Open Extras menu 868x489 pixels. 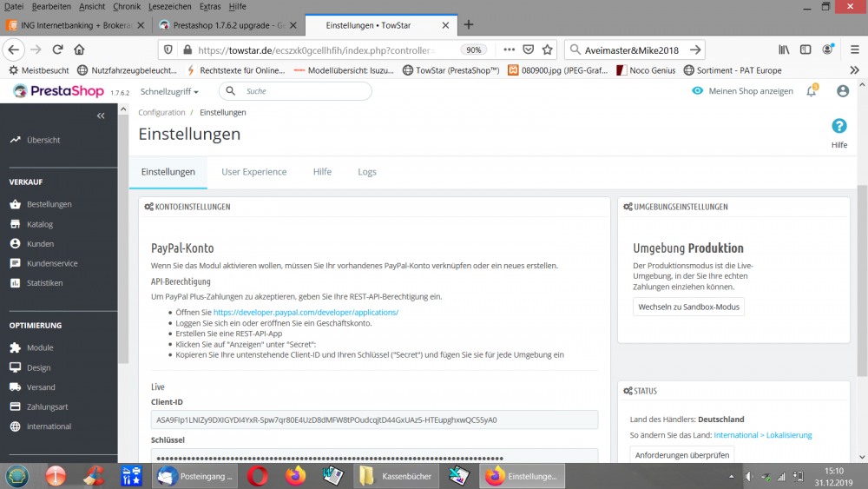210,7
